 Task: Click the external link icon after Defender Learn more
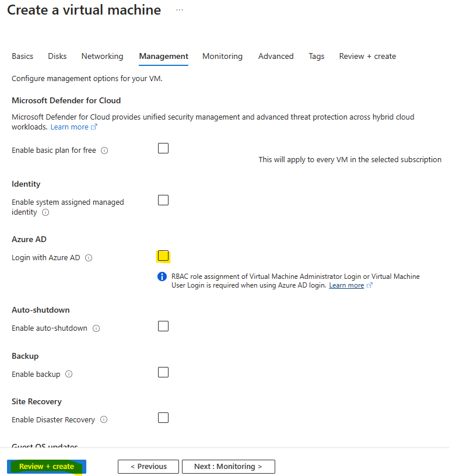tap(94, 127)
